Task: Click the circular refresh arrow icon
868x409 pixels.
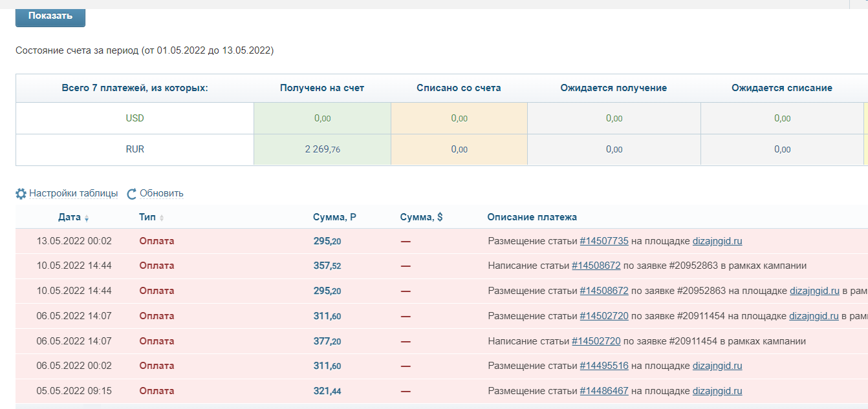Action: tap(132, 193)
